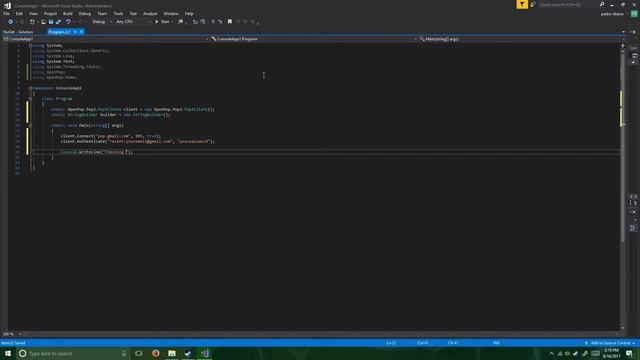Click the client.Authenticate code line

coord(138,142)
